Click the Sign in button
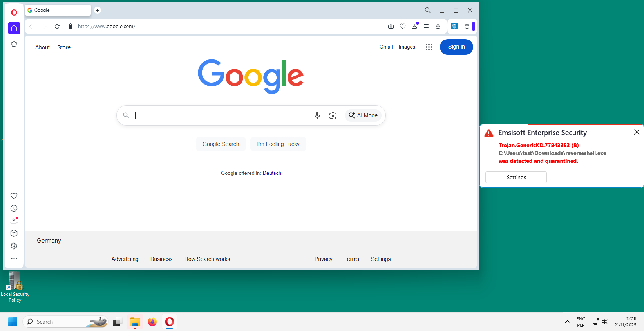Viewport: 644px width, 331px height. tap(456, 47)
